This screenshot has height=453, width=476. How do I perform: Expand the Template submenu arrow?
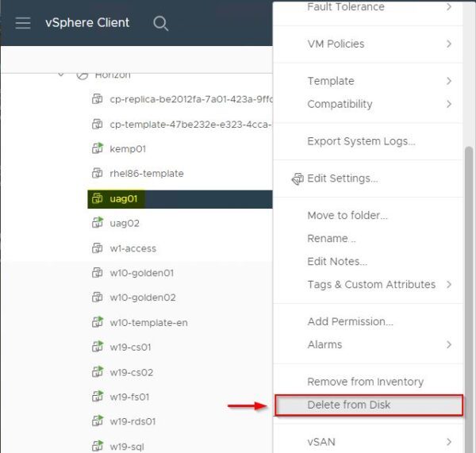(449, 81)
